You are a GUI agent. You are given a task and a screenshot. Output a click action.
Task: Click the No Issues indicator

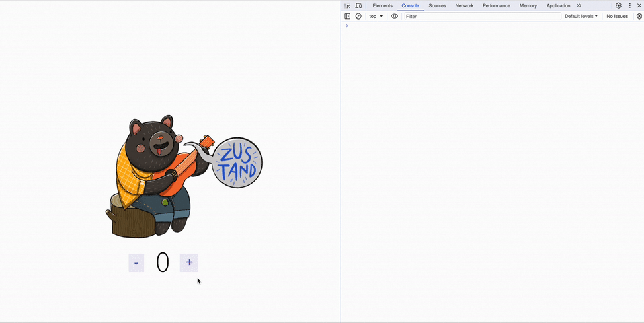[617, 16]
